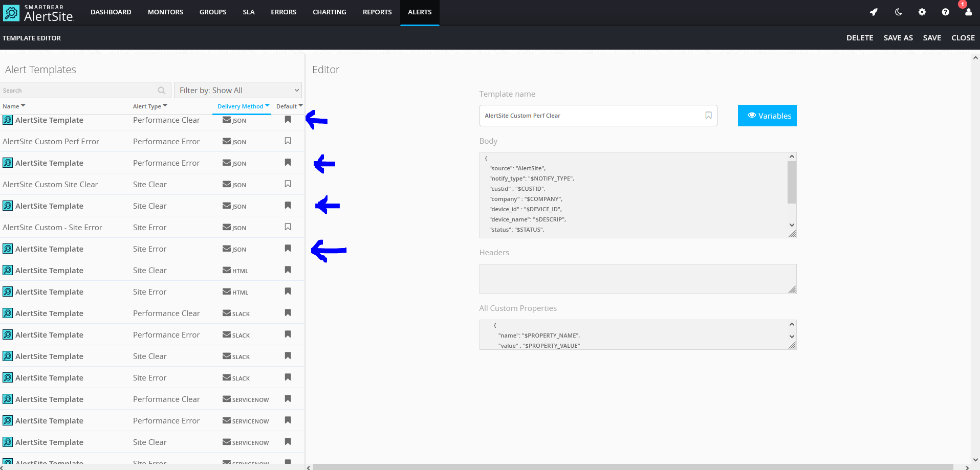Open the help question mark icon
980x470 pixels.
coord(945,12)
